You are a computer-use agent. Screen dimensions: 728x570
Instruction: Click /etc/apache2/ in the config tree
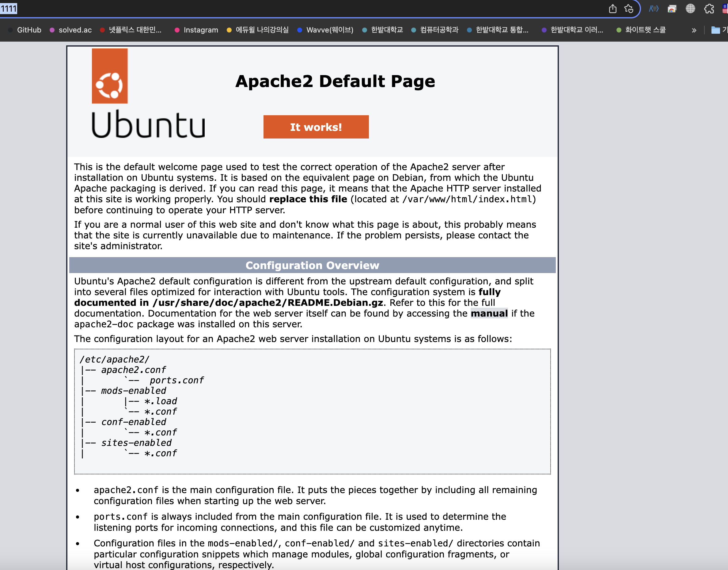114,359
